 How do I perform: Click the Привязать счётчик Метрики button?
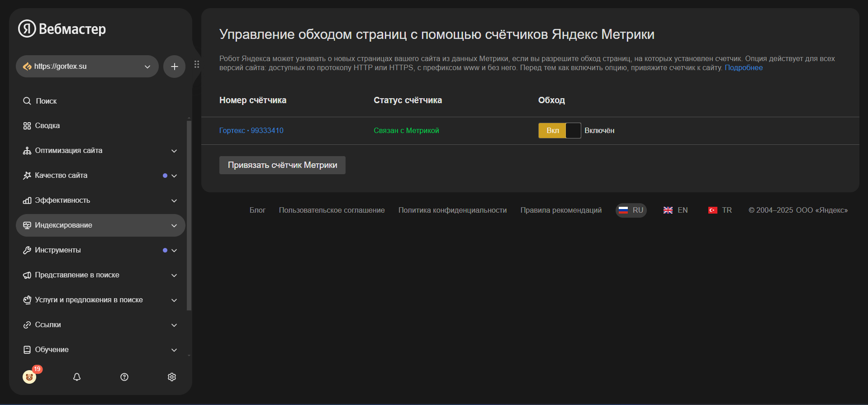coord(282,165)
